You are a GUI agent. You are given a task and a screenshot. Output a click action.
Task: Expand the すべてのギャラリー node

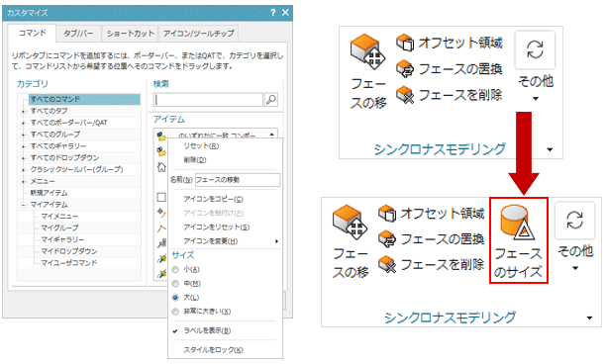pos(23,146)
